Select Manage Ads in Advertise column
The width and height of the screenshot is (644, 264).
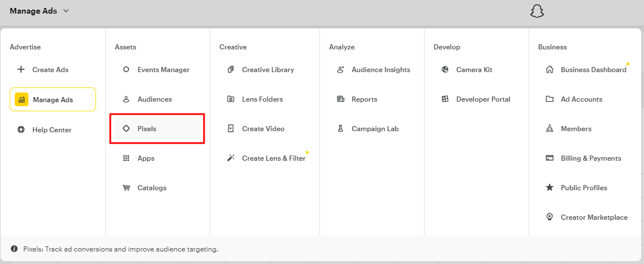tap(53, 99)
